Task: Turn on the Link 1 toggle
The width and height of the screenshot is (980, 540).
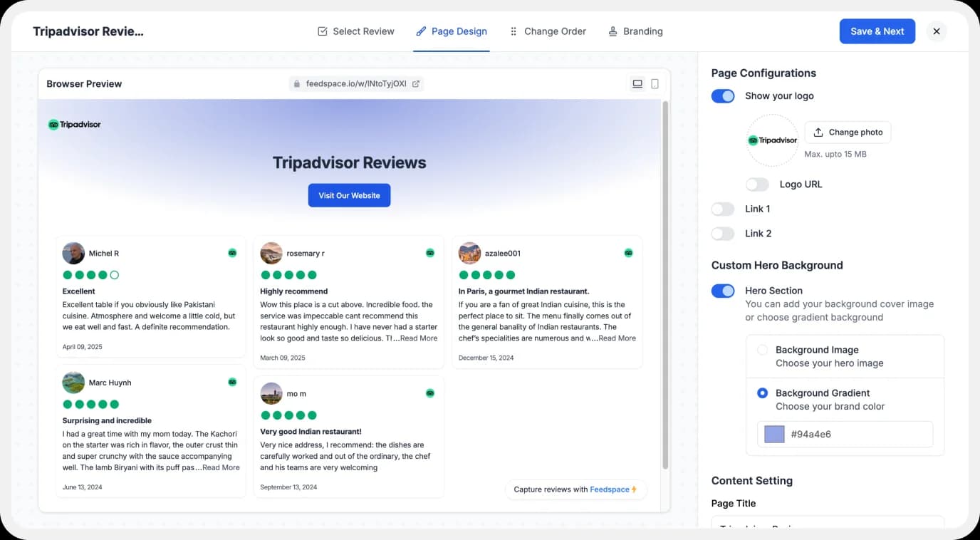Action: point(723,209)
